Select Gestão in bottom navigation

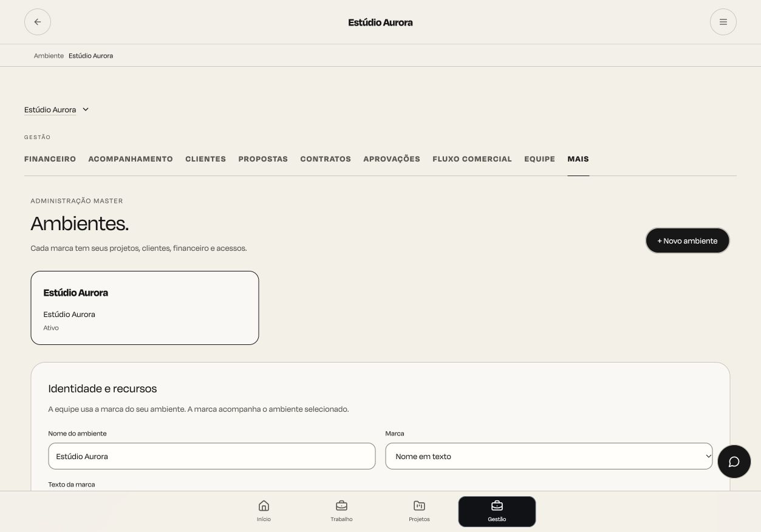[x=497, y=511]
